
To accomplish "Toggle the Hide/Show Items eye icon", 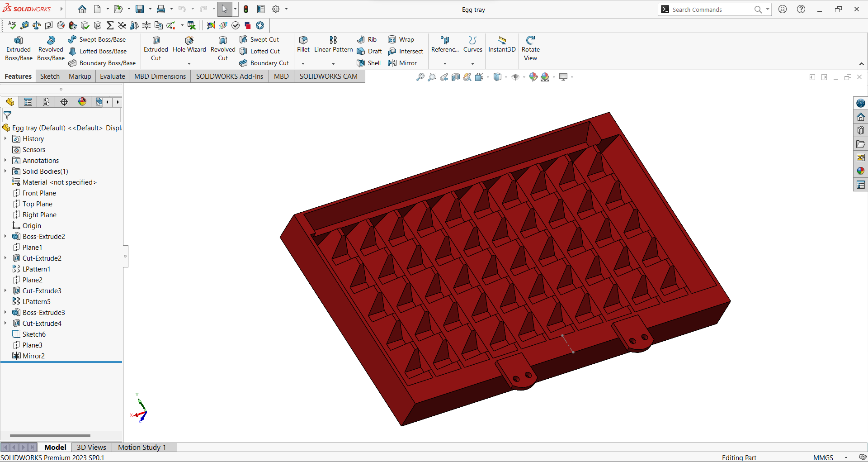I will pyautogui.click(x=515, y=77).
